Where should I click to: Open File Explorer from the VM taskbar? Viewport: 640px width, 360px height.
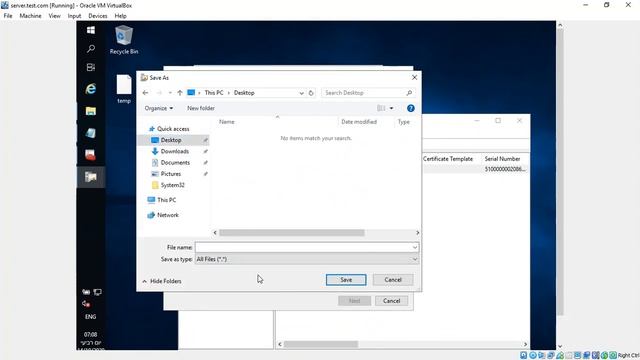coord(91,111)
